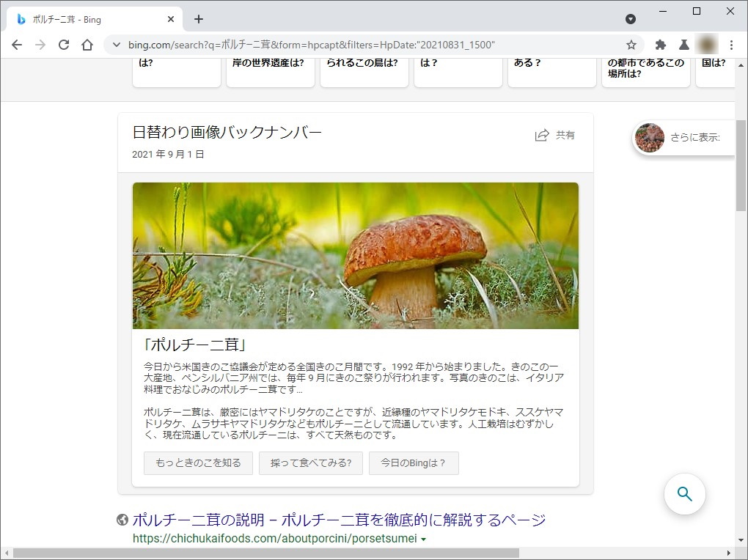Click the flask extension icon in the toolbar
748x560 pixels.
[x=683, y=45]
